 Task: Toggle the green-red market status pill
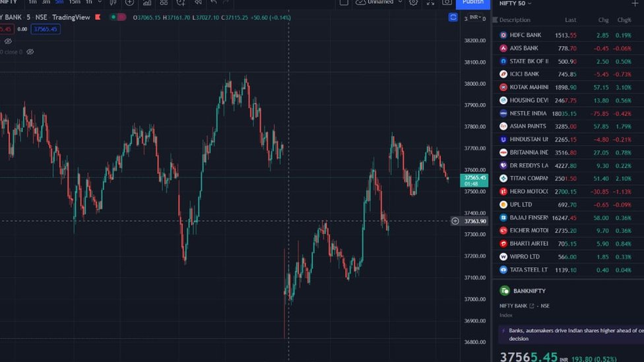tap(118, 17)
